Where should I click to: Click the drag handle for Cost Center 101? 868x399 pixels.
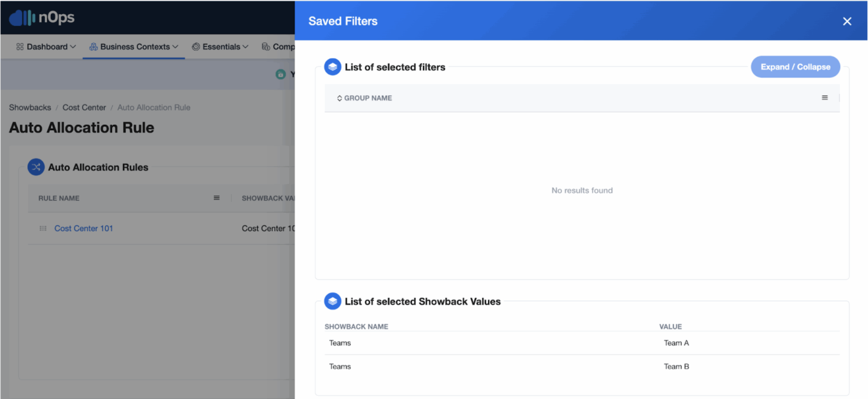click(x=43, y=228)
